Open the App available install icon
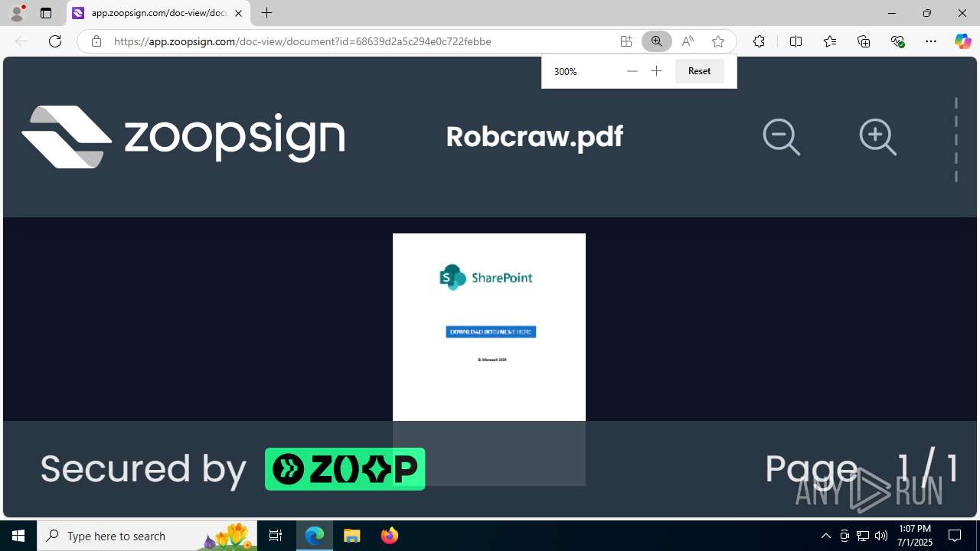The width and height of the screenshot is (980, 551). tap(626, 41)
